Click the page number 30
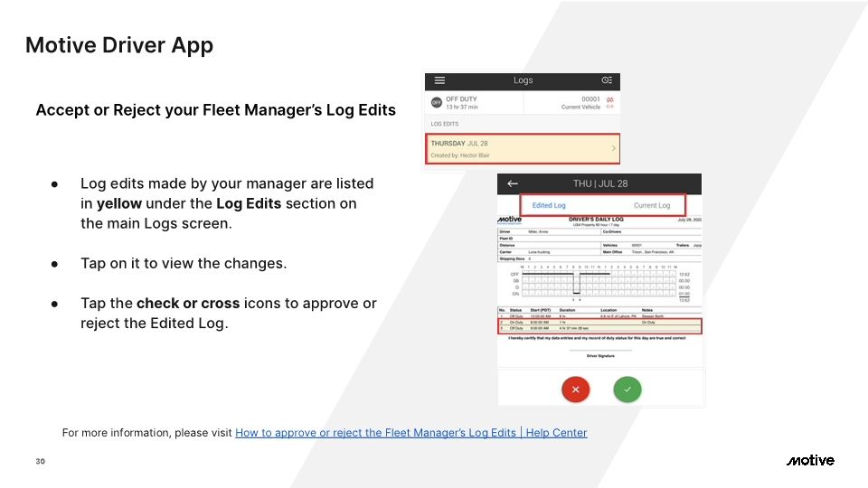 coord(41,461)
